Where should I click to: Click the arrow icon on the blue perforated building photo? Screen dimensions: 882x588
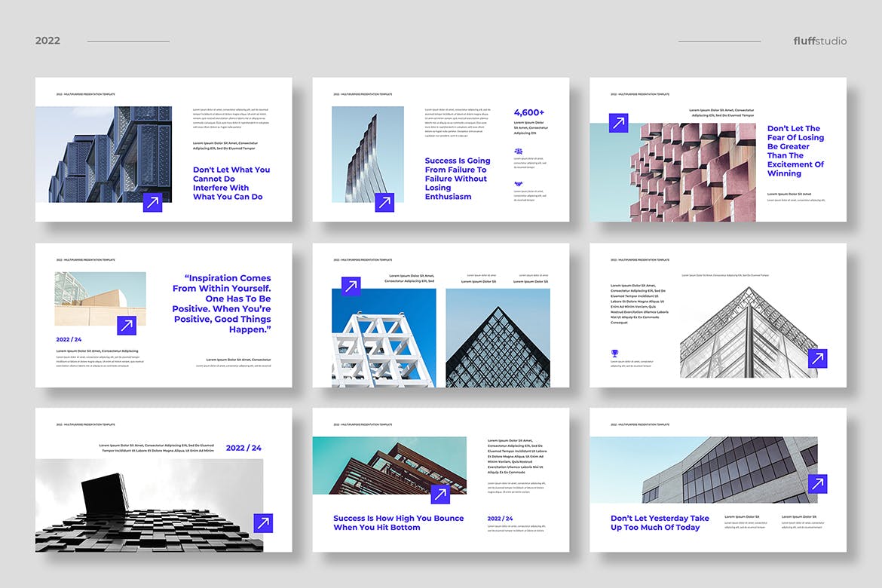coord(153,202)
